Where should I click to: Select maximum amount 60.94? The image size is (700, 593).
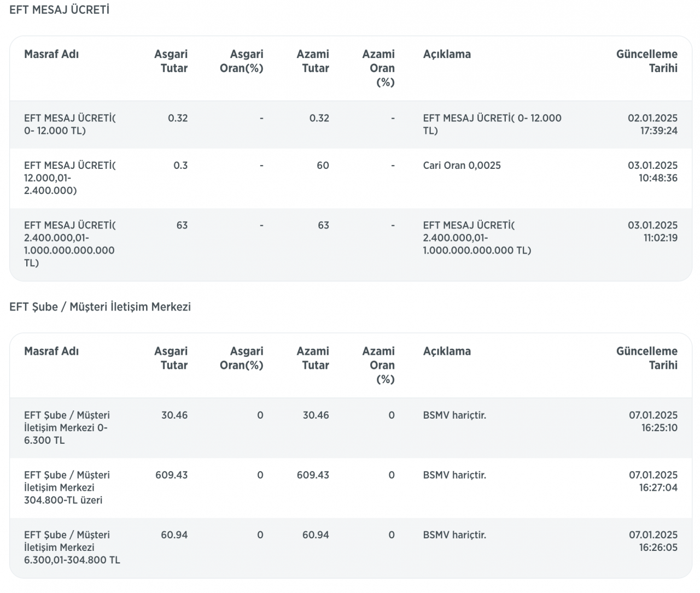click(x=316, y=535)
